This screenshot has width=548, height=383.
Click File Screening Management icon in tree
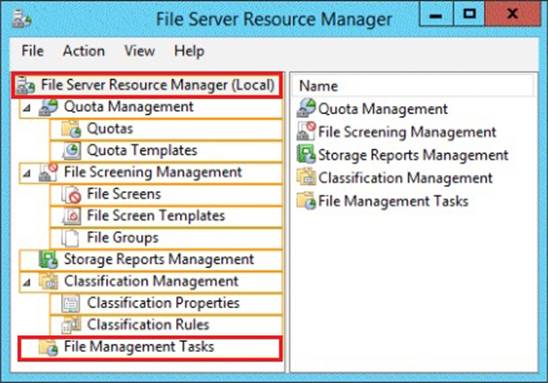[x=48, y=172]
